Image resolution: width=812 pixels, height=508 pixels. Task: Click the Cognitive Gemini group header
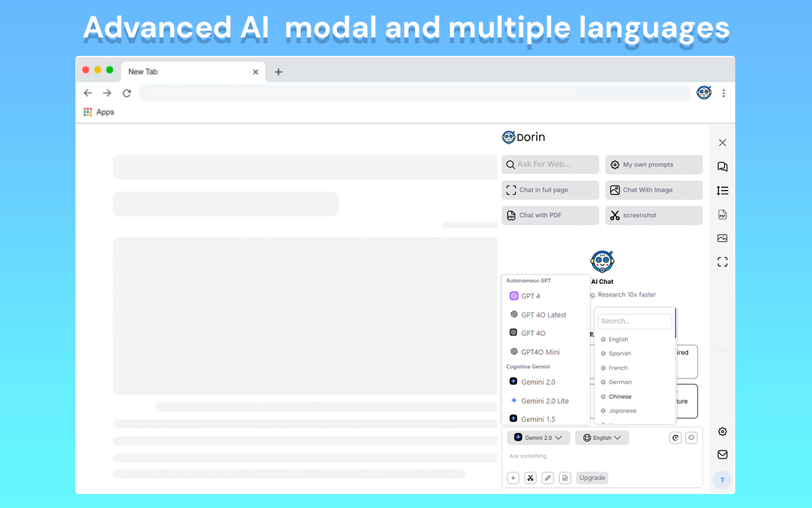(528, 367)
